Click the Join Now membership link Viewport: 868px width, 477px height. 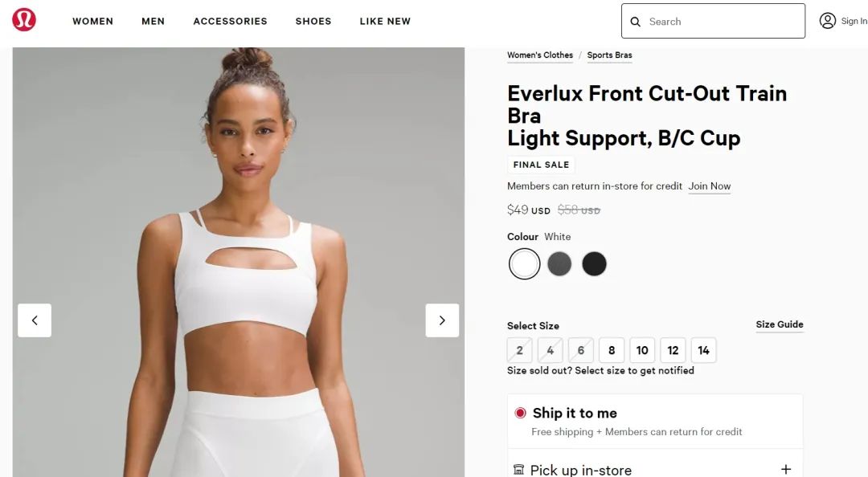(710, 186)
